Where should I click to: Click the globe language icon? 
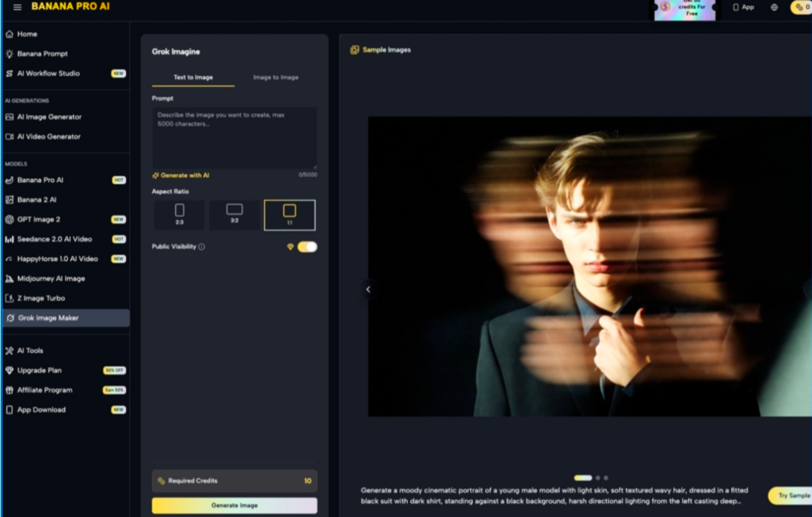pyautogui.click(x=774, y=7)
